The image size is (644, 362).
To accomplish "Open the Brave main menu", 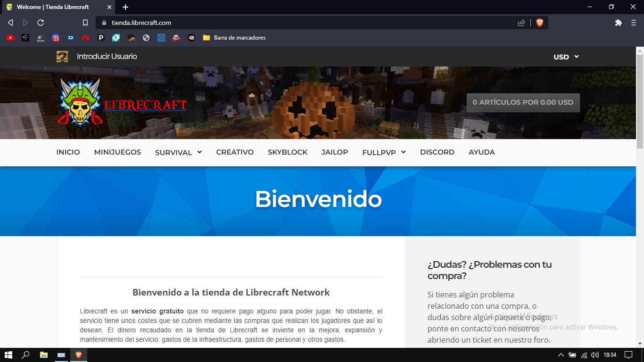I will click(x=633, y=23).
